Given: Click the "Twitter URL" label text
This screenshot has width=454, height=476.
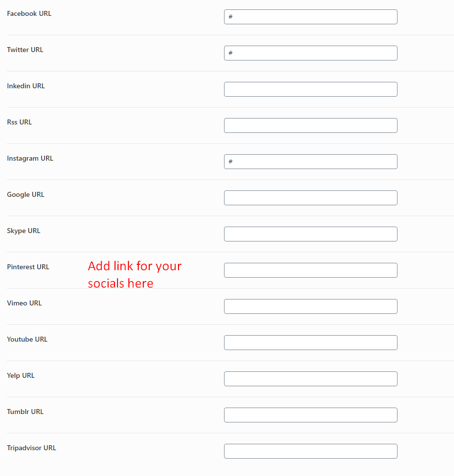Looking at the screenshot, I should tap(25, 50).
